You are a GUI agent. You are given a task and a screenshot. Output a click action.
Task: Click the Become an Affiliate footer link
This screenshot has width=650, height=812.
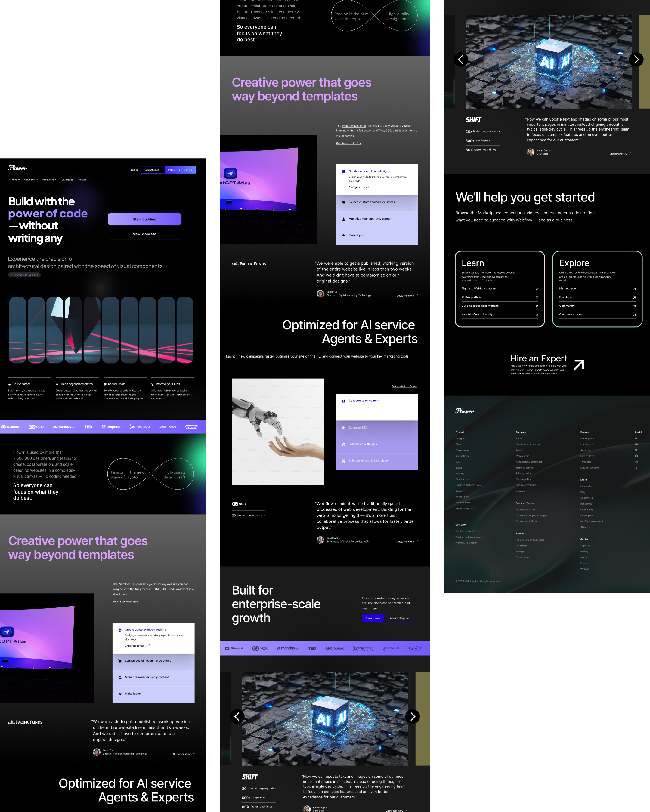[x=526, y=521]
